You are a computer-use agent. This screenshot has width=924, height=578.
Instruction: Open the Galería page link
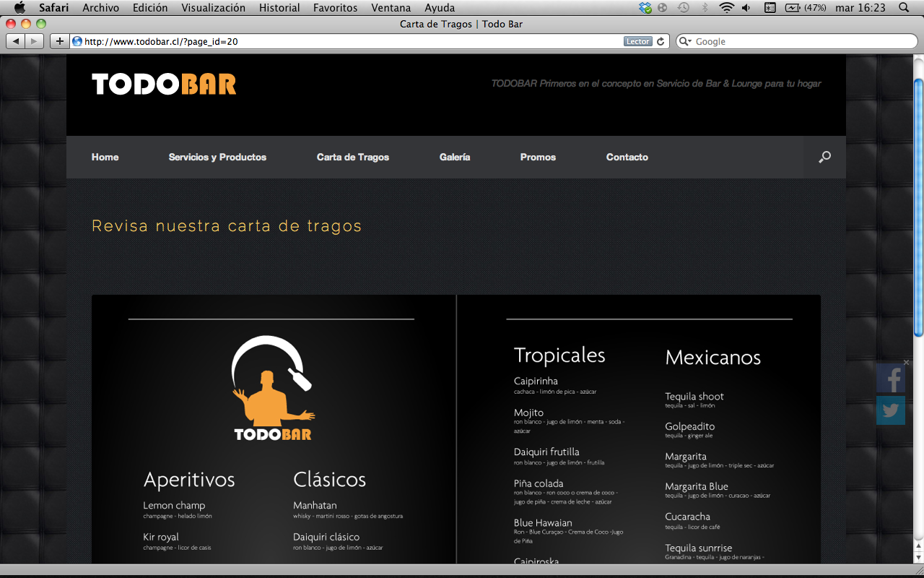coord(455,157)
